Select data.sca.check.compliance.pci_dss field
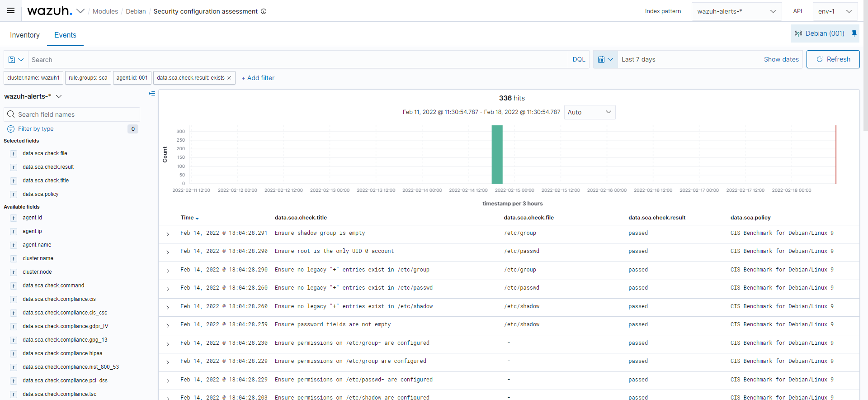 pyautogui.click(x=65, y=381)
